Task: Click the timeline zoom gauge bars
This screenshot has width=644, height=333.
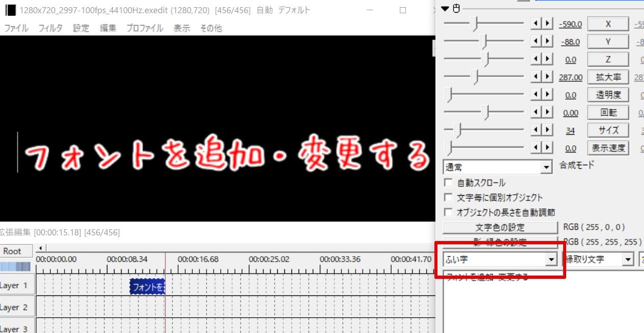Action: 15,267
